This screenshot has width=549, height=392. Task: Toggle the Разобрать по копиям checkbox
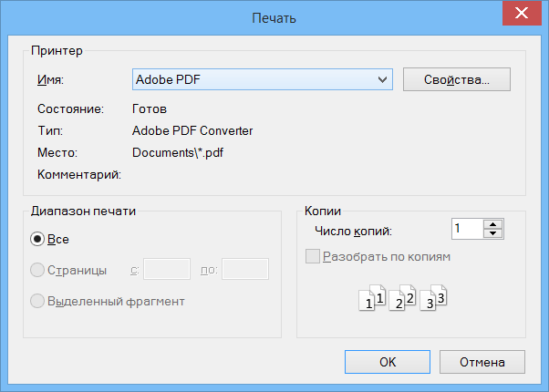(312, 256)
